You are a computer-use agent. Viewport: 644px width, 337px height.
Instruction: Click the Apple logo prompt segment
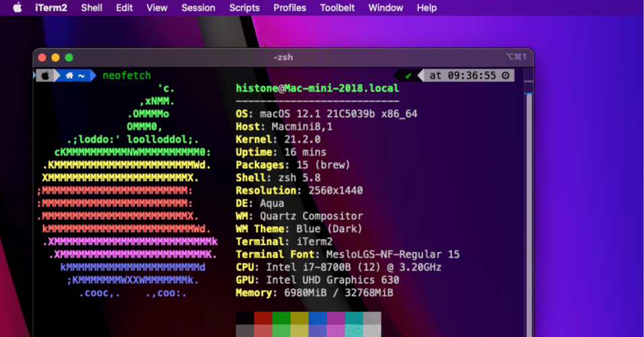coord(46,75)
